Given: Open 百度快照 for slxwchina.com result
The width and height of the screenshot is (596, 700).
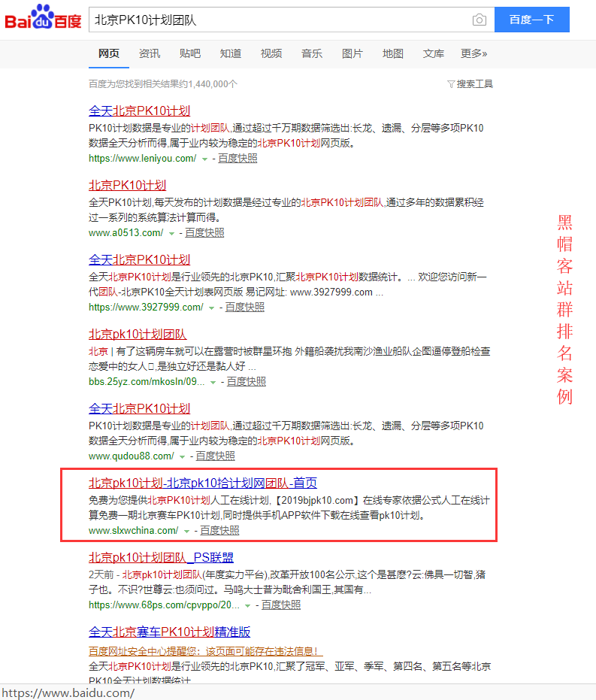Looking at the screenshot, I should point(220,532).
